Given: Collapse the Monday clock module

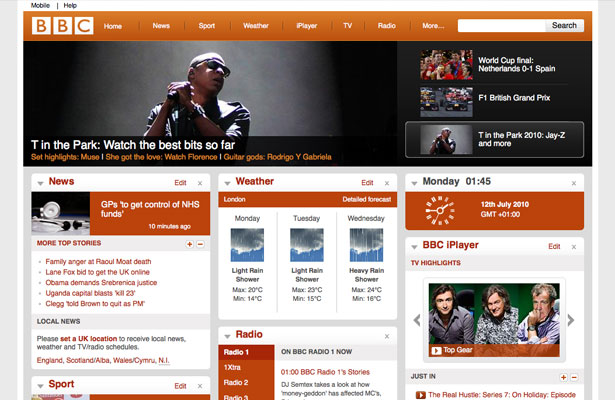Looking at the screenshot, I should point(414,183).
